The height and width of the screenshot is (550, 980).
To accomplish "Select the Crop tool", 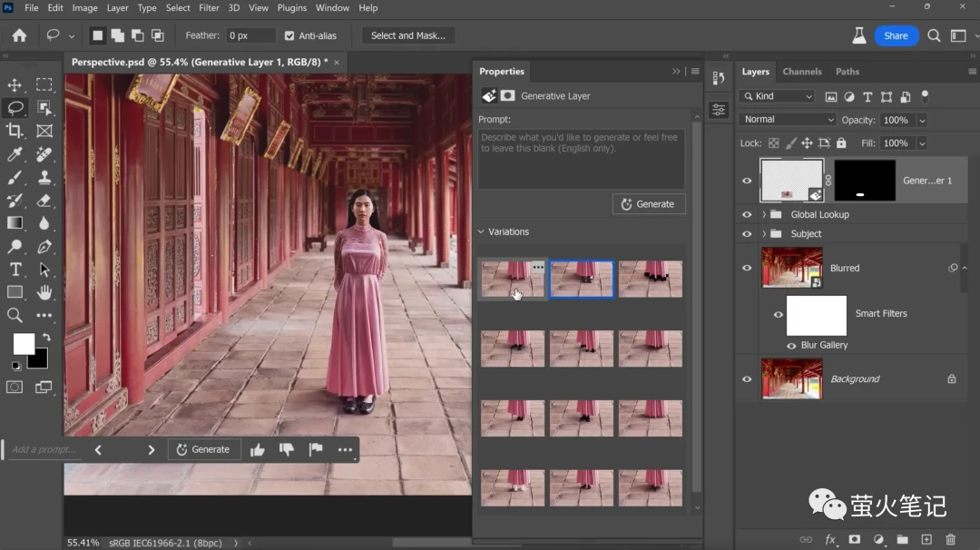I will [x=15, y=131].
